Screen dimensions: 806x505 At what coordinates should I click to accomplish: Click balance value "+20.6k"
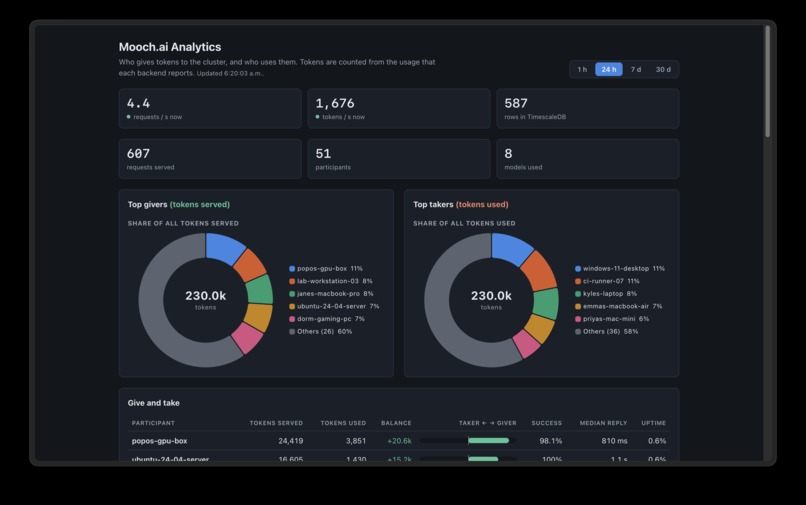pyautogui.click(x=399, y=441)
